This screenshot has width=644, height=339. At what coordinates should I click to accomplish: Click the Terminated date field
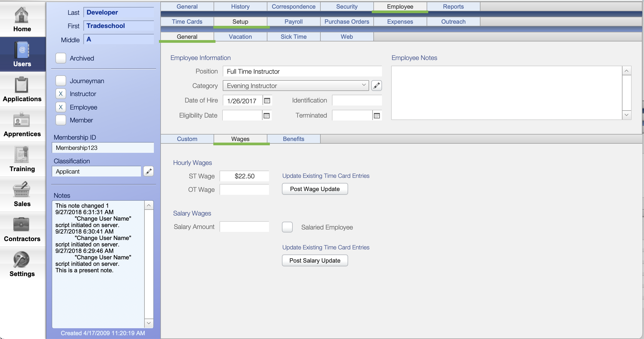[x=352, y=116]
